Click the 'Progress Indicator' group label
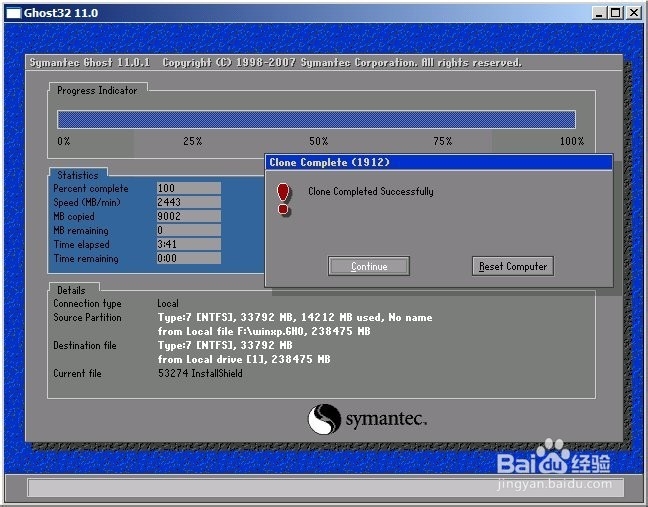This screenshot has width=648, height=507. tap(97, 90)
